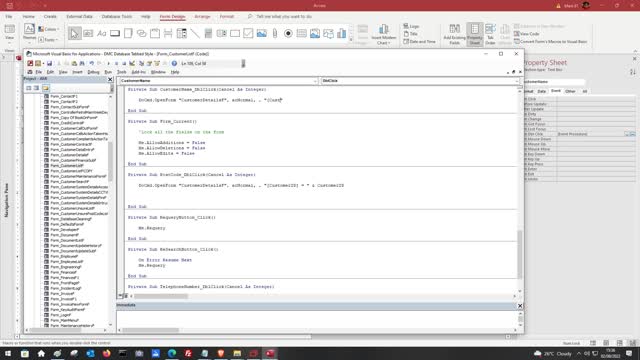Click Design Mode icon in VBA toolbar
Screen dimensions: 640x360
[132, 64]
